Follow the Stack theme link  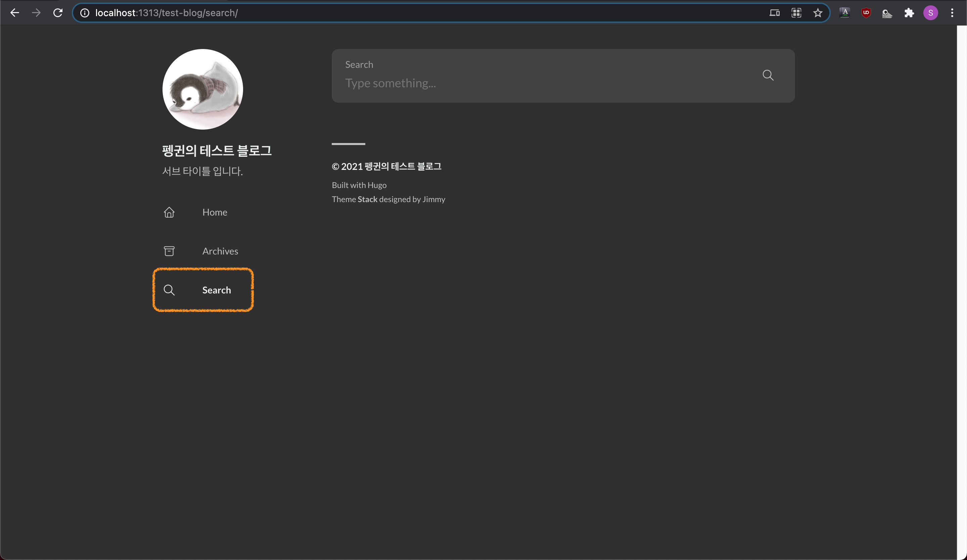pyautogui.click(x=367, y=199)
